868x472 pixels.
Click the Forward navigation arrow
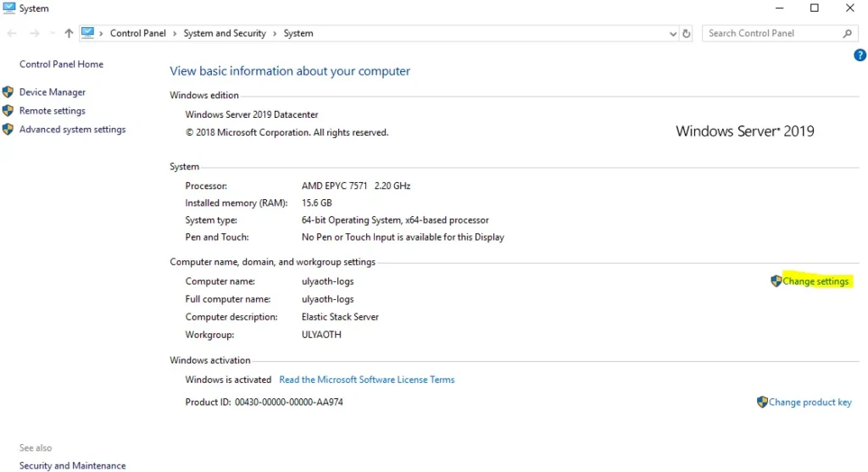(x=35, y=34)
